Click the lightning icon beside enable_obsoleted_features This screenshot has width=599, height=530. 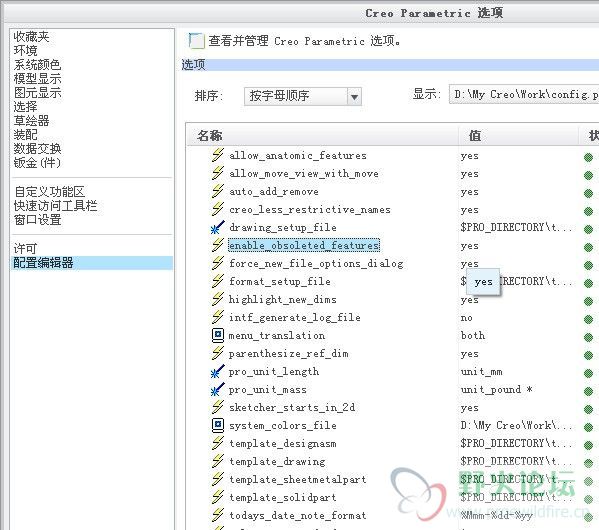(218, 245)
